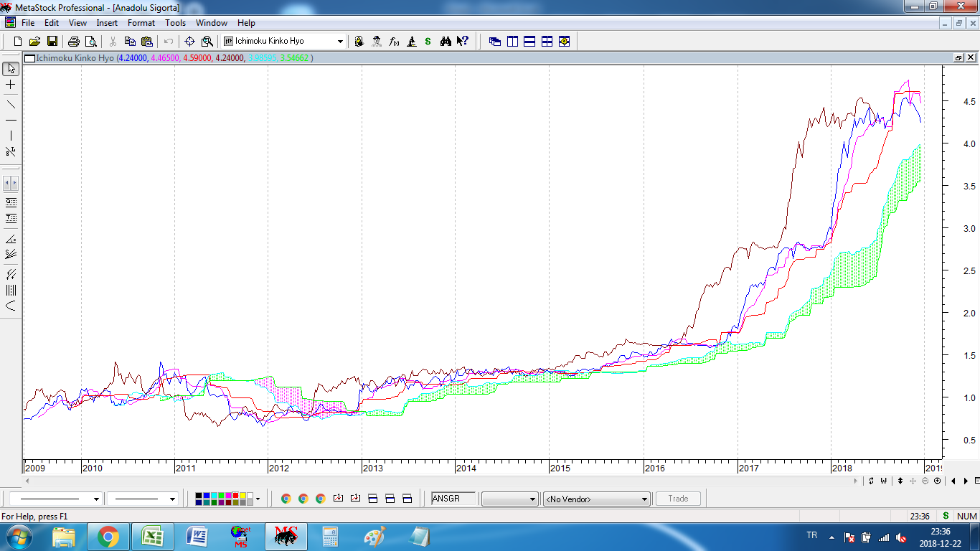Viewport: 980px width, 551px height.
Task: Click the Windows Start button
Action: click(19, 537)
